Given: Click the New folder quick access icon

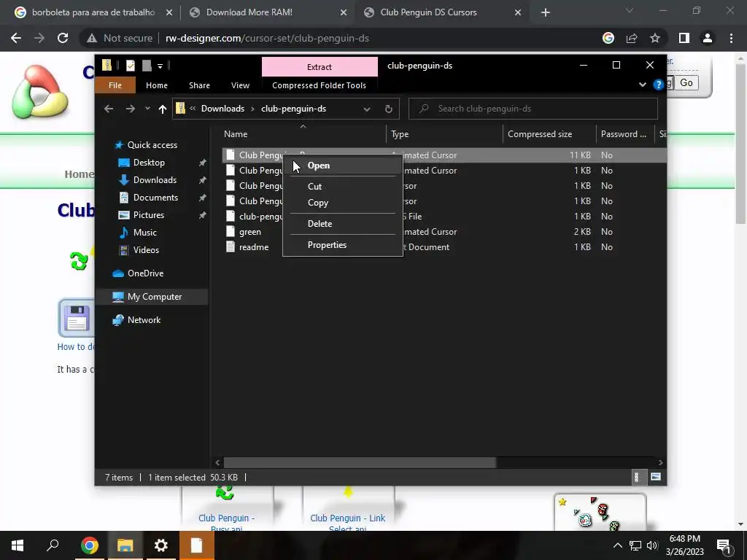Looking at the screenshot, I should [x=147, y=66].
